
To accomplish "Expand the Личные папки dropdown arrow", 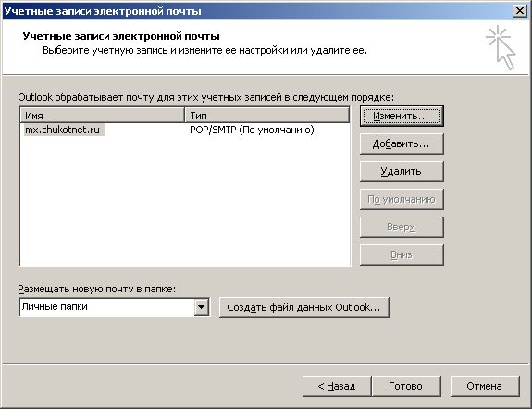I will pyautogui.click(x=201, y=307).
